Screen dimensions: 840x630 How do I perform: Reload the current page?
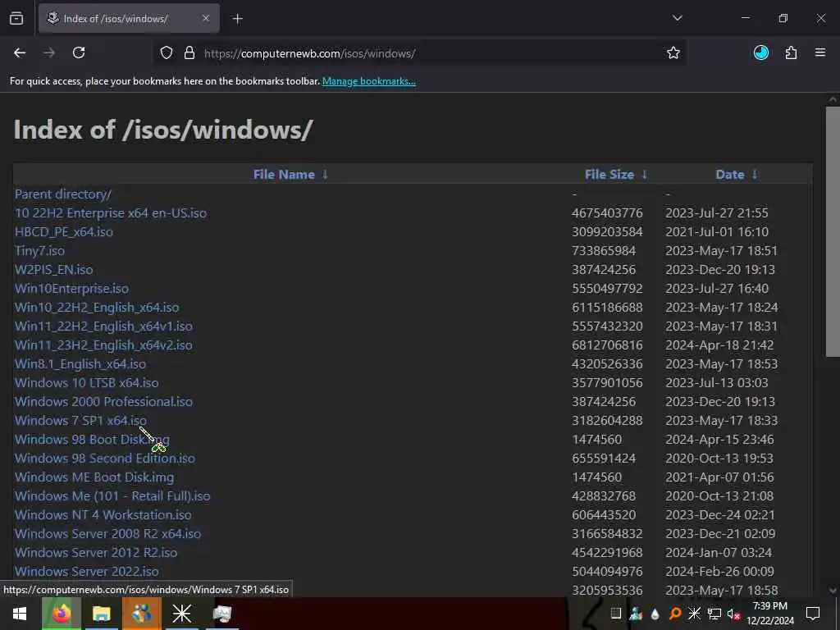tap(79, 52)
